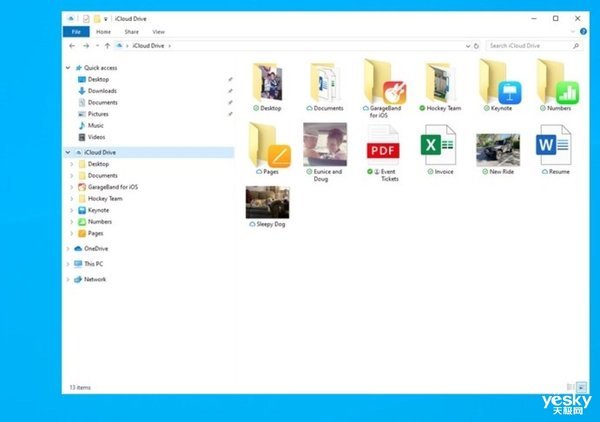Open the File ribbon tab

(76, 32)
